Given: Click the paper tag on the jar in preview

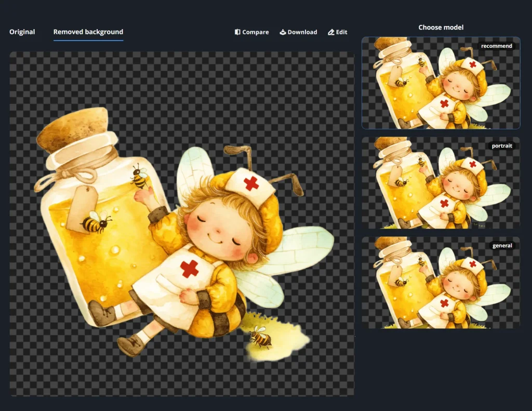Looking at the screenshot, I should pyautogui.click(x=81, y=207).
